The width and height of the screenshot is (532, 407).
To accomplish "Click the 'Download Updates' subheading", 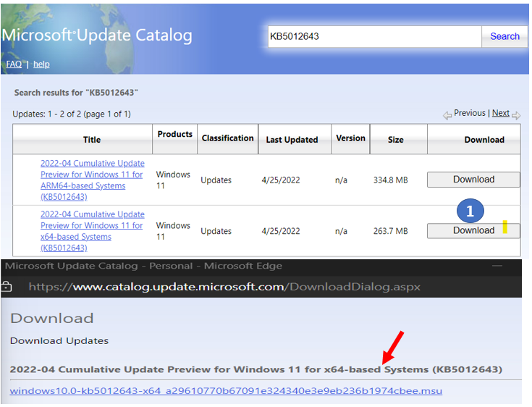I will 59,340.
